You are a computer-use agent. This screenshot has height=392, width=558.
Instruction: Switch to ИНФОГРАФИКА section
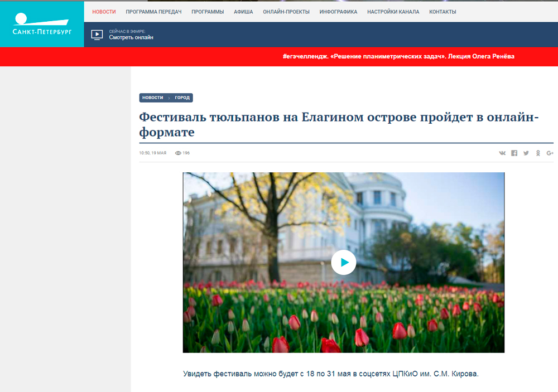338,11
